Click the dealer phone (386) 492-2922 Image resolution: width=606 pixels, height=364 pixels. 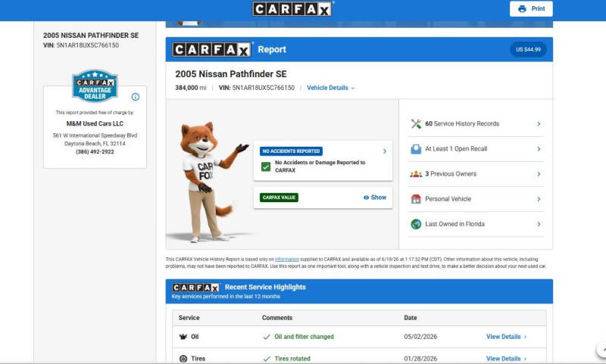tap(95, 151)
